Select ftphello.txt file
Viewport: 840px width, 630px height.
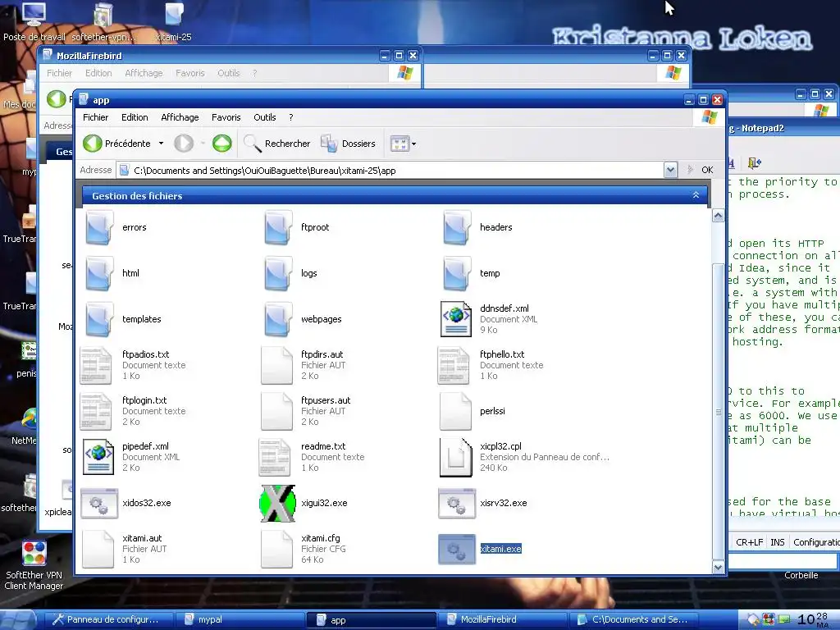[x=491, y=365]
